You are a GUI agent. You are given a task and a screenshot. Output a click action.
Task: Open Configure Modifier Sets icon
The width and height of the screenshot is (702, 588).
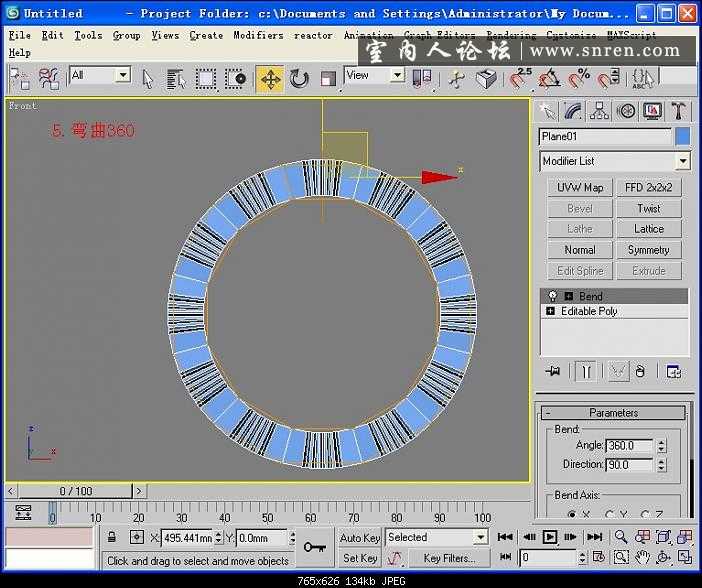(673, 371)
